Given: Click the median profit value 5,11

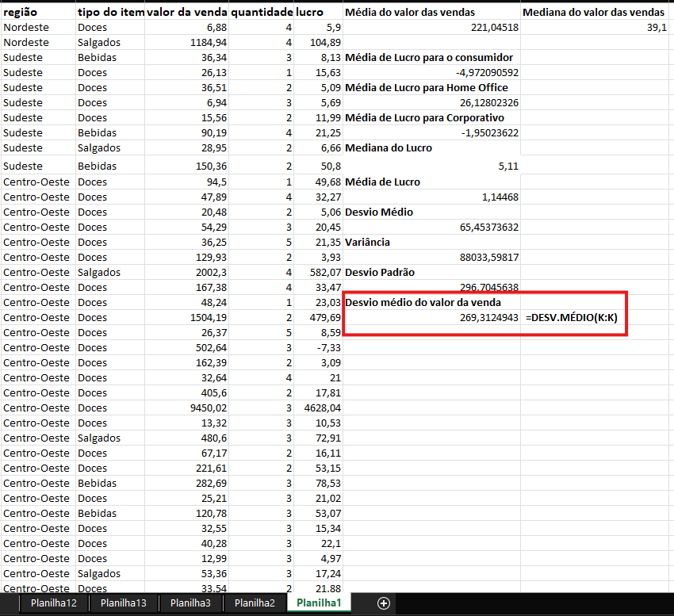Looking at the screenshot, I should click(431, 166).
